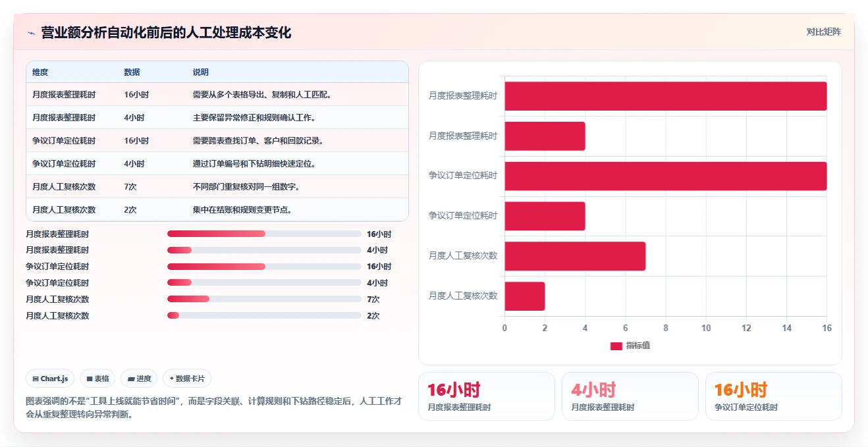Click the x-axis tick label 0

coord(505,328)
